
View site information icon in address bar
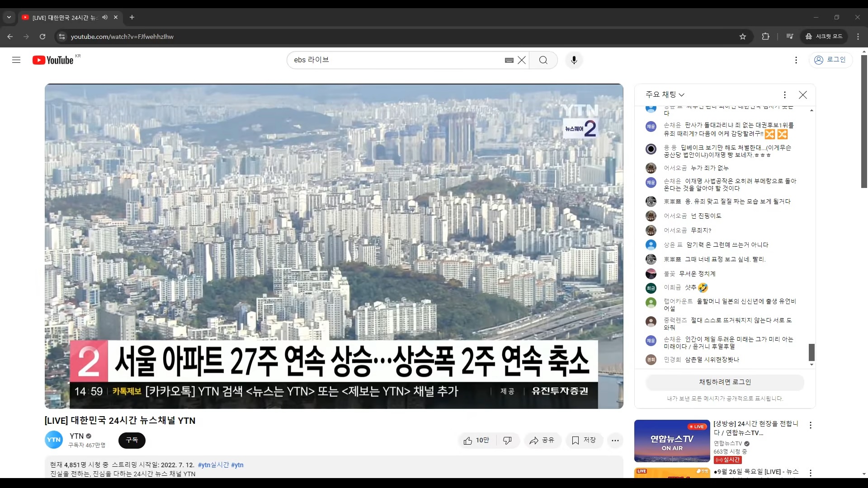pos(62,37)
